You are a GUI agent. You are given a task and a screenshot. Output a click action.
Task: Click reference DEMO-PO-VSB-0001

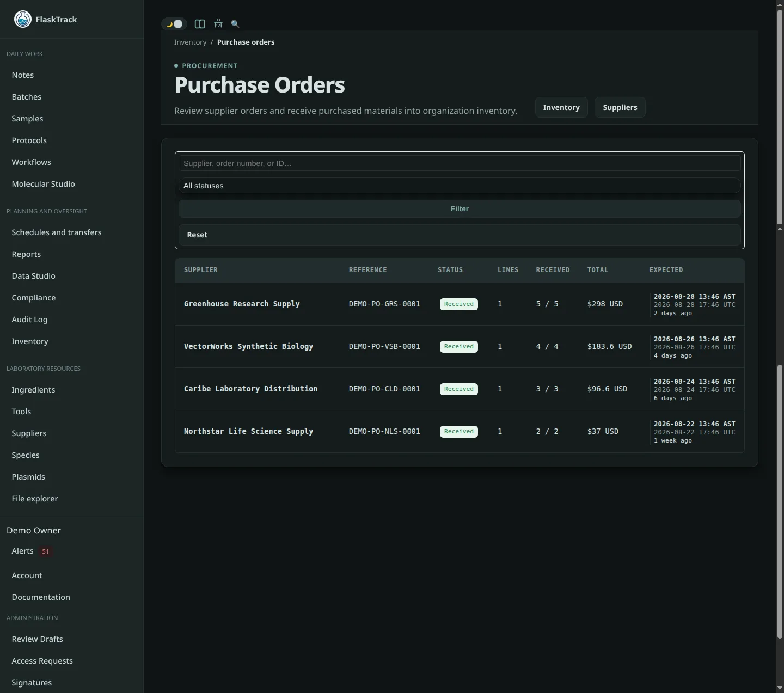[x=384, y=346]
